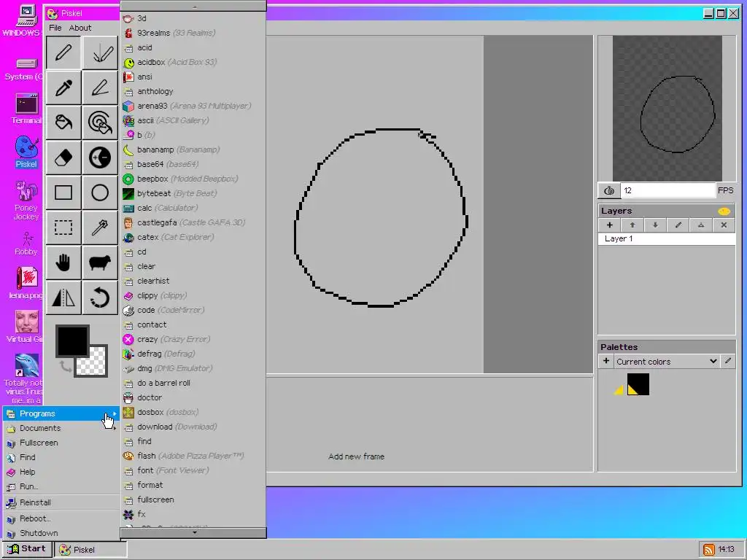Image resolution: width=747 pixels, height=560 pixels.
Task: Click the Rotate tool
Action: pyautogui.click(x=100, y=297)
